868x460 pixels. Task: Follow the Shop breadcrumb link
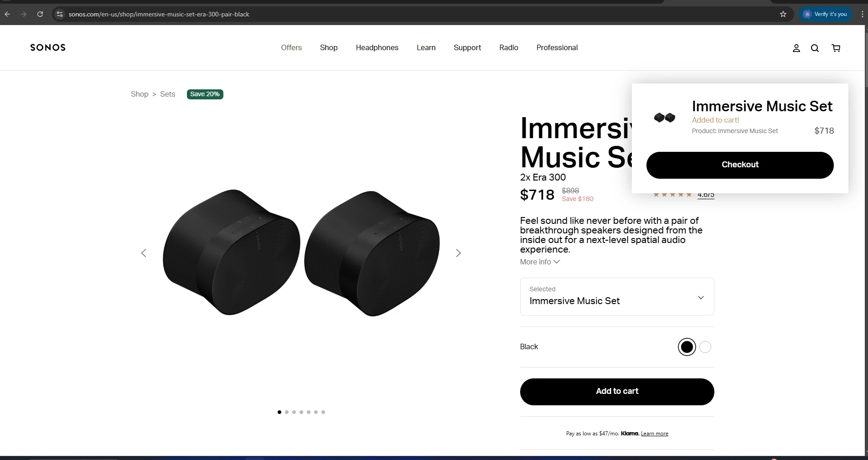coord(139,94)
